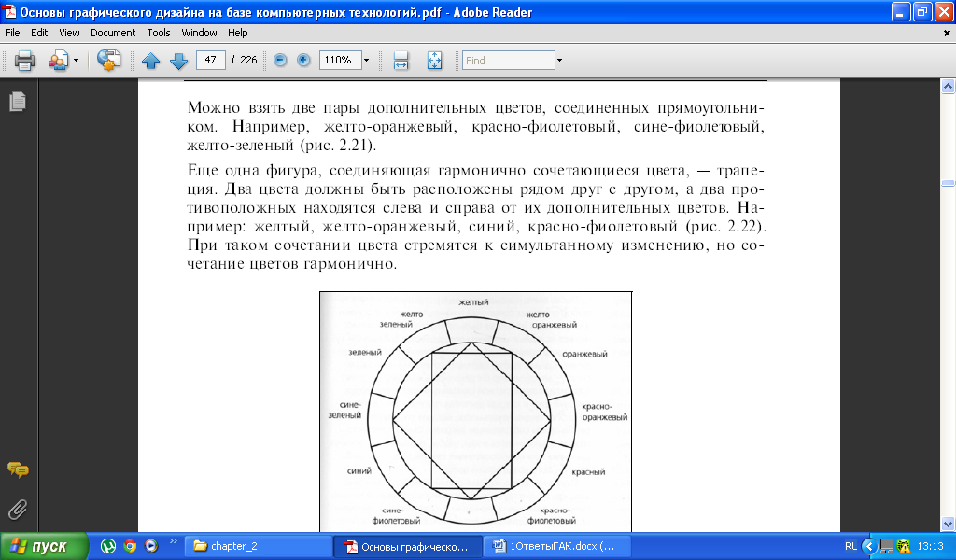Click the Fit Page icon
Viewport: 956px width, 560px height.
434,61
